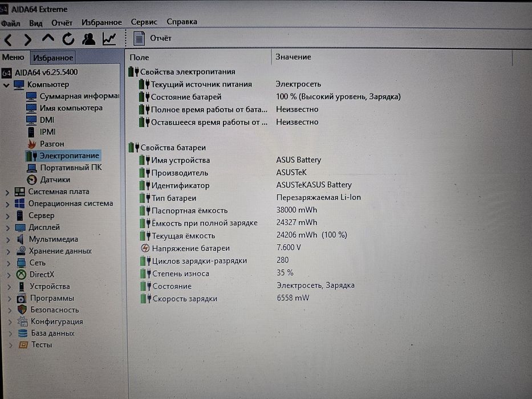Open the Разгон flame icon
Image resolution: width=532 pixels, height=399 pixels.
point(32,144)
